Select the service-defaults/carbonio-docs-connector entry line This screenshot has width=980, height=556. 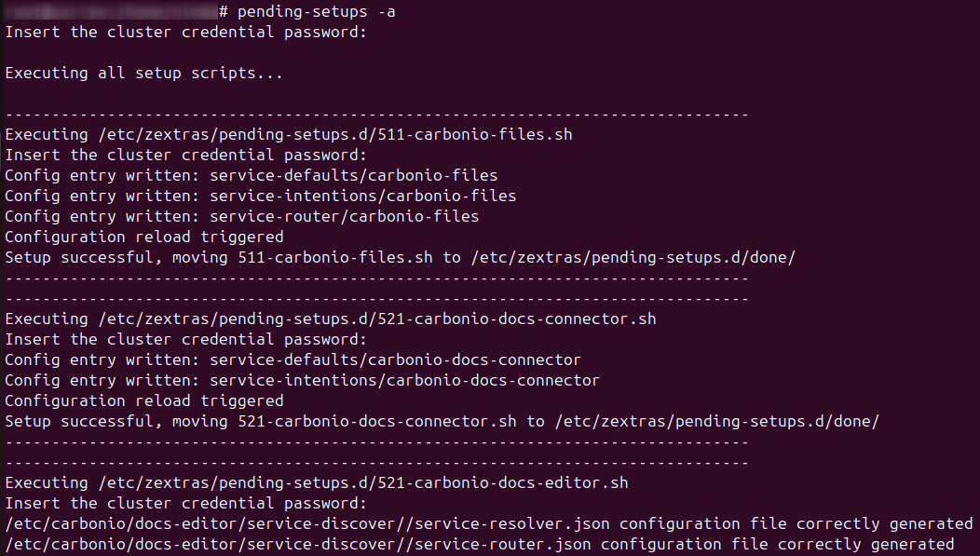(293, 359)
